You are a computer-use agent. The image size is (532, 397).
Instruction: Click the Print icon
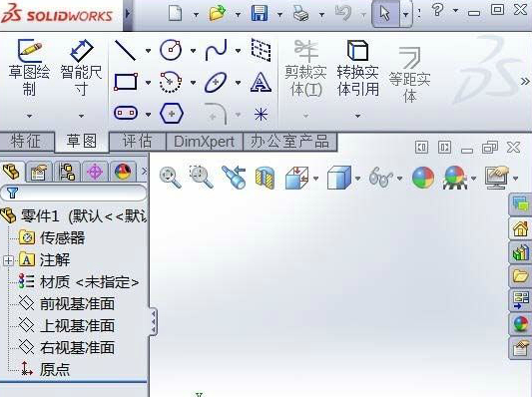pyautogui.click(x=301, y=14)
